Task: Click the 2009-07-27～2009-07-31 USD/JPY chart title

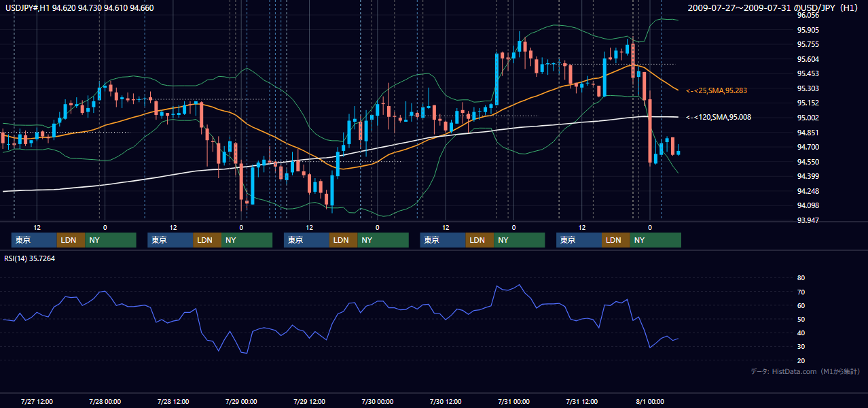Action: coord(774,8)
